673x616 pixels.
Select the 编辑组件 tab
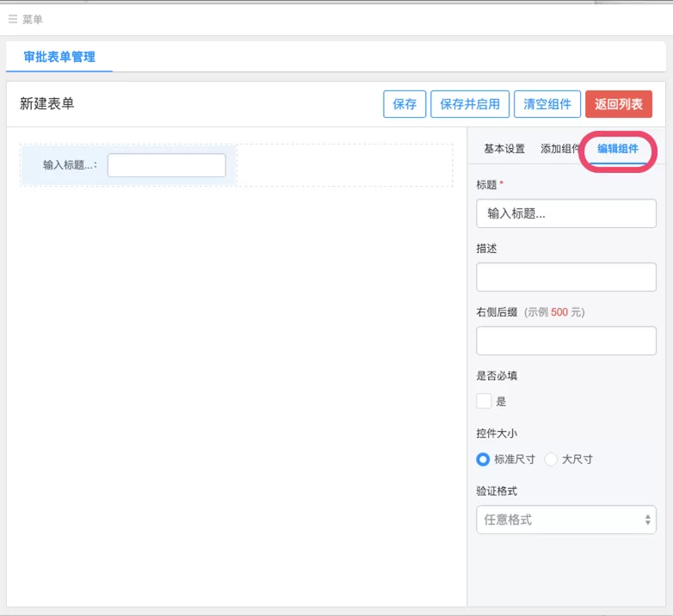(x=618, y=149)
